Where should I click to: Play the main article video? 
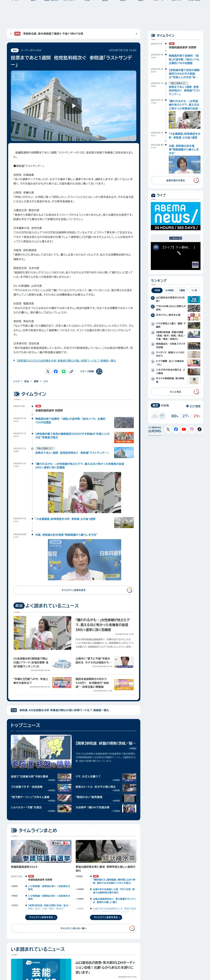(x=74, y=106)
